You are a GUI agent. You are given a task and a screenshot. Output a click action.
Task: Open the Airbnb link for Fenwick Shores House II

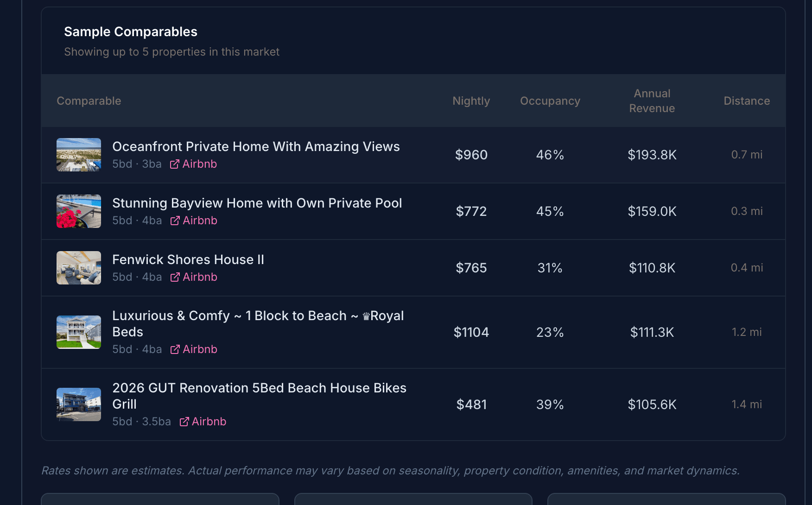pos(199,277)
